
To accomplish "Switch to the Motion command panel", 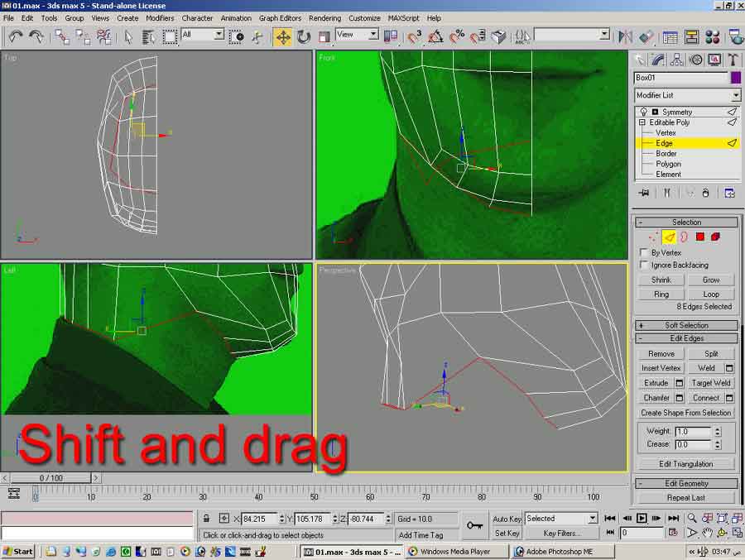I will tap(695, 60).
